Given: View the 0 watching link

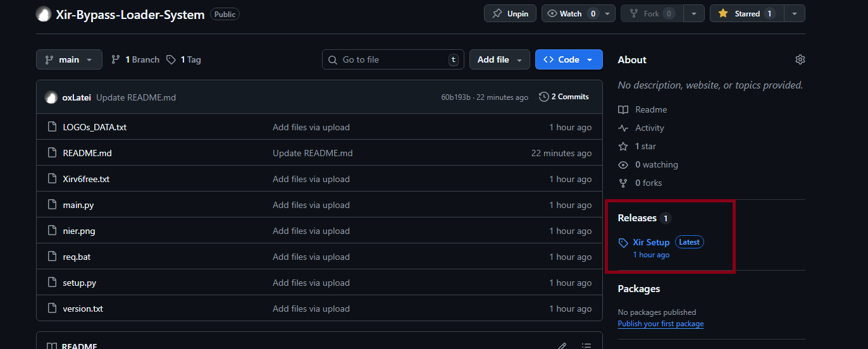Looking at the screenshot, I should coord(648,164).
